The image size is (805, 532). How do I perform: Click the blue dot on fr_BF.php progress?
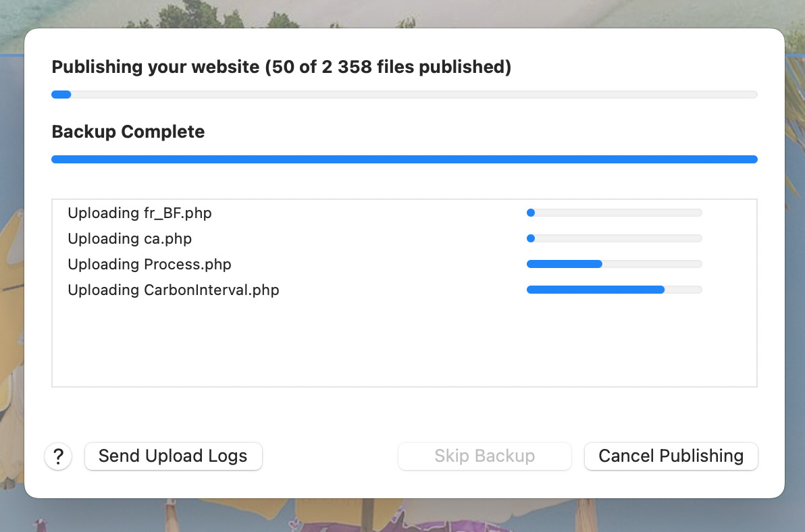(x=531, y=213)
